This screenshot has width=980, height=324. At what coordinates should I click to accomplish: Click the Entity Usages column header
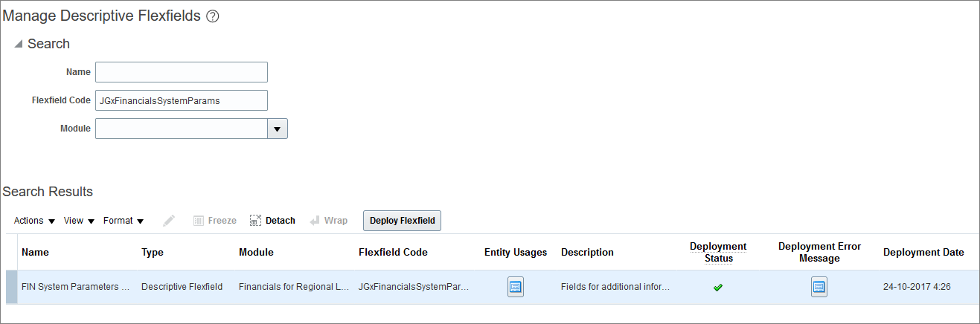pyautogui.click(x=516, y=253)
